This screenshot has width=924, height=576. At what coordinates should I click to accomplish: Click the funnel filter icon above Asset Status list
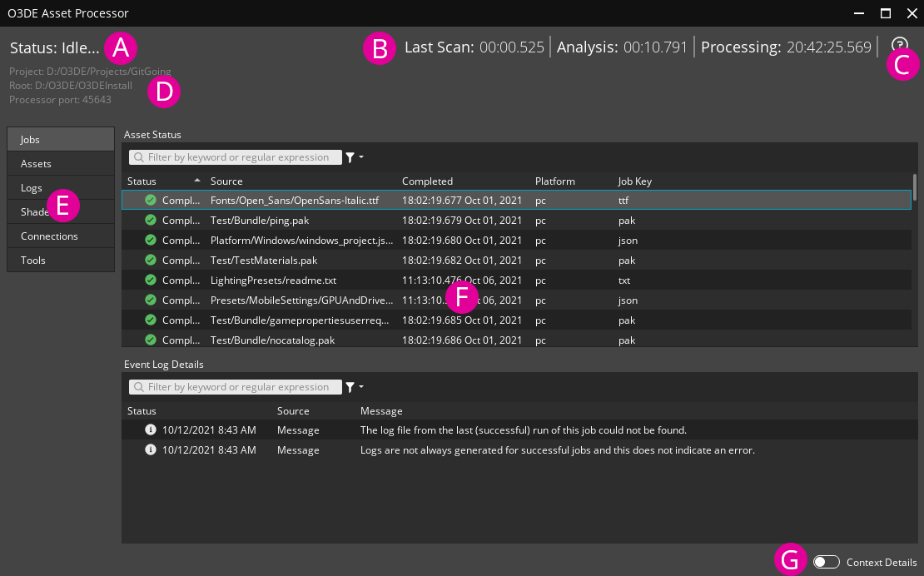(350, 156)
